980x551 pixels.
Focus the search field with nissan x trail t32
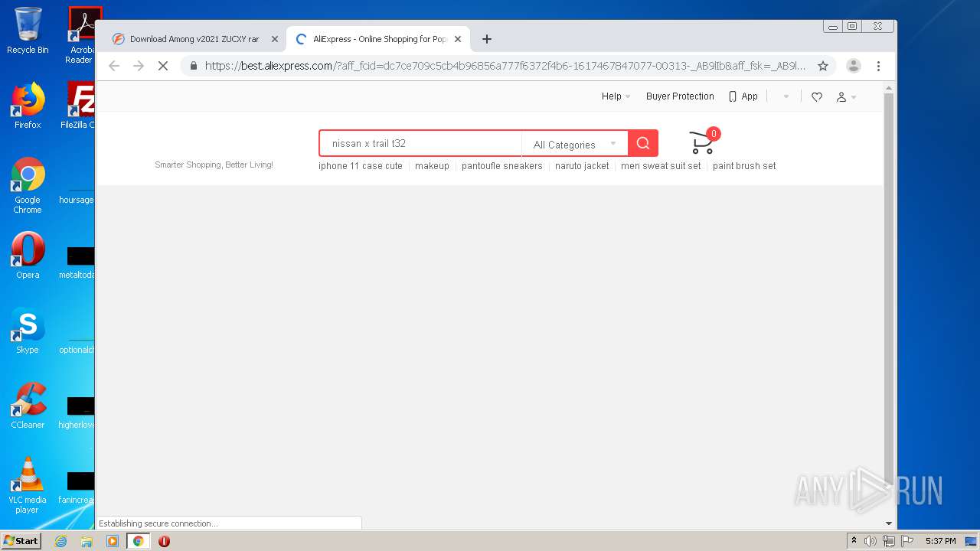tap(421, 143)
